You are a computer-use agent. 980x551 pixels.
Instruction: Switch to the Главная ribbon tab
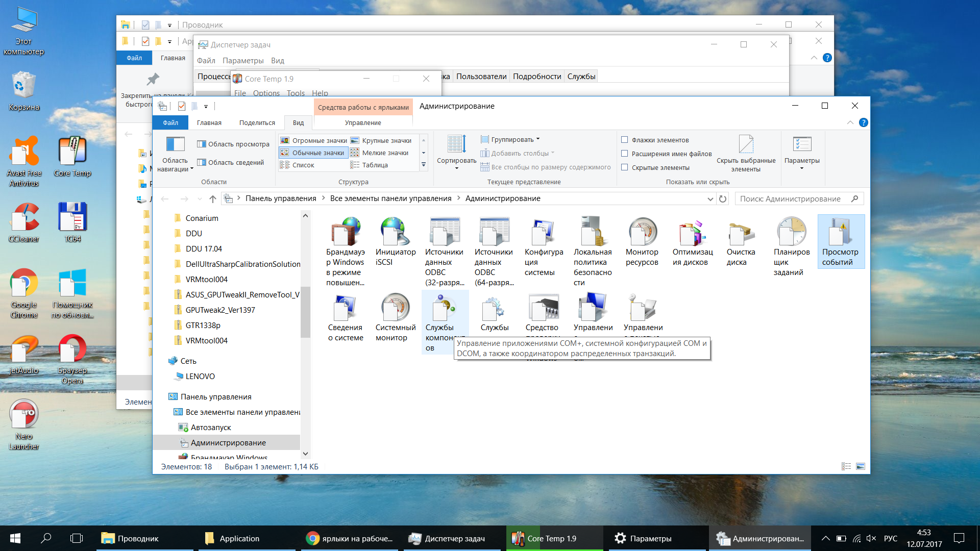209,123
